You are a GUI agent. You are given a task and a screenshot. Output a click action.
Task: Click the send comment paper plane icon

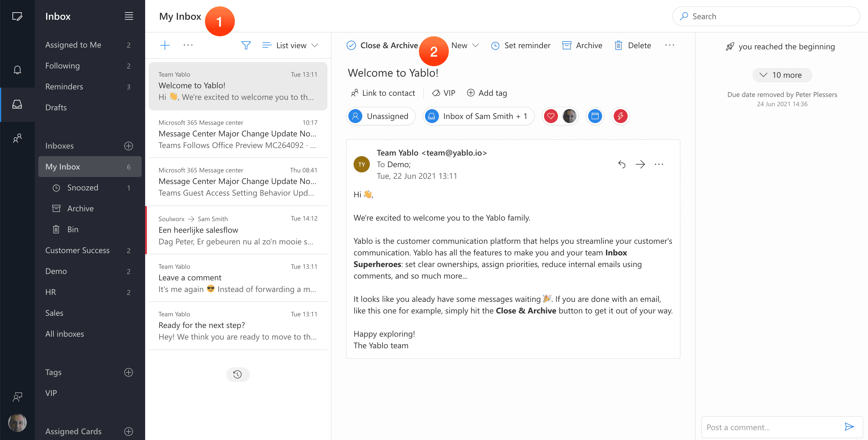[849, 427]
